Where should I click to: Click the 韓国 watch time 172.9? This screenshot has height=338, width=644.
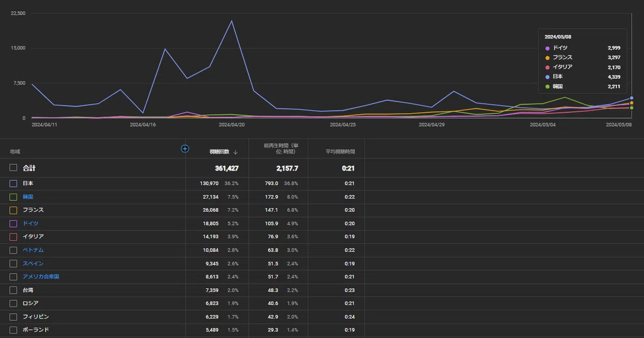point(272,197)
